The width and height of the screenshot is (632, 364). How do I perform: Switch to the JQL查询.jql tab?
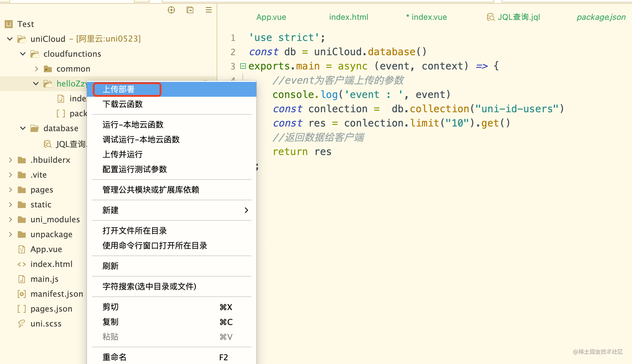(513, 17)
